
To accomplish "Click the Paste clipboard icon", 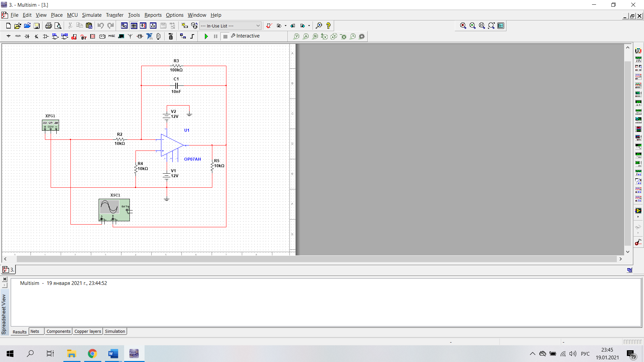I will click(89, 25).
